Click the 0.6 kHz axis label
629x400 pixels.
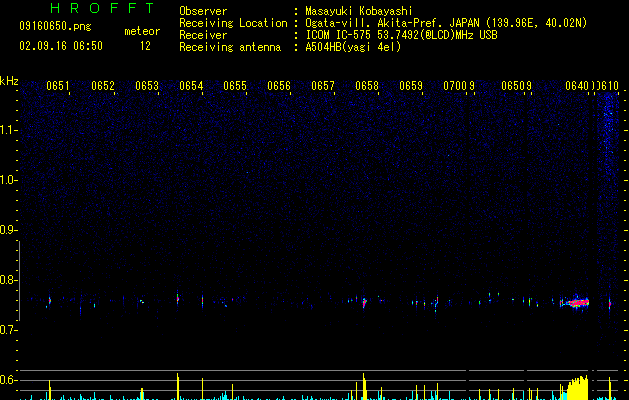pos(9,380)
